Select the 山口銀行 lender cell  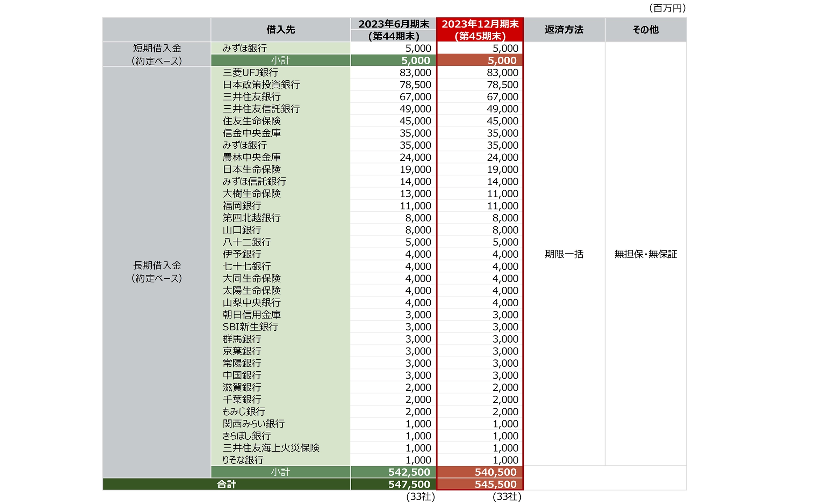[281, 230]
